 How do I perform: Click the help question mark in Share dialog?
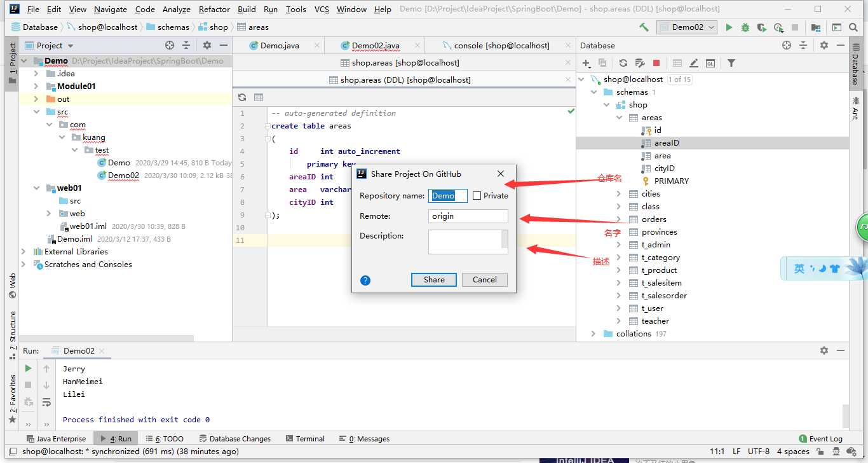coord(365,280)
